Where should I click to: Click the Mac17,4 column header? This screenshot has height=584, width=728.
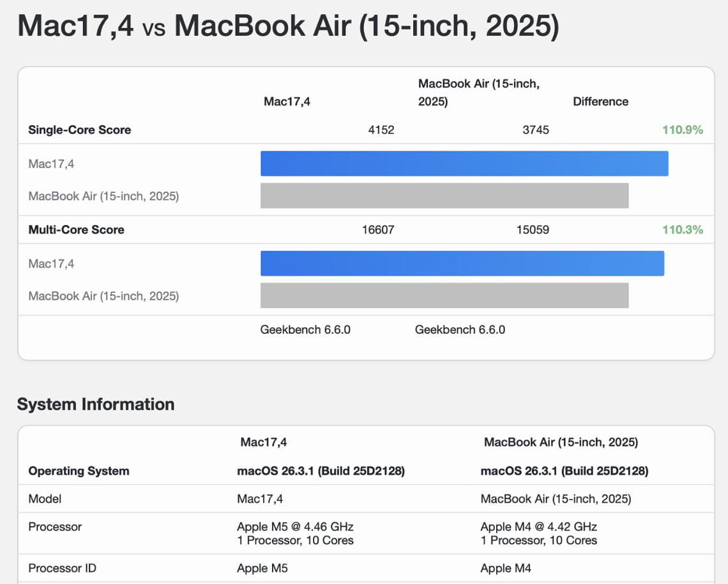coord(287,101)
